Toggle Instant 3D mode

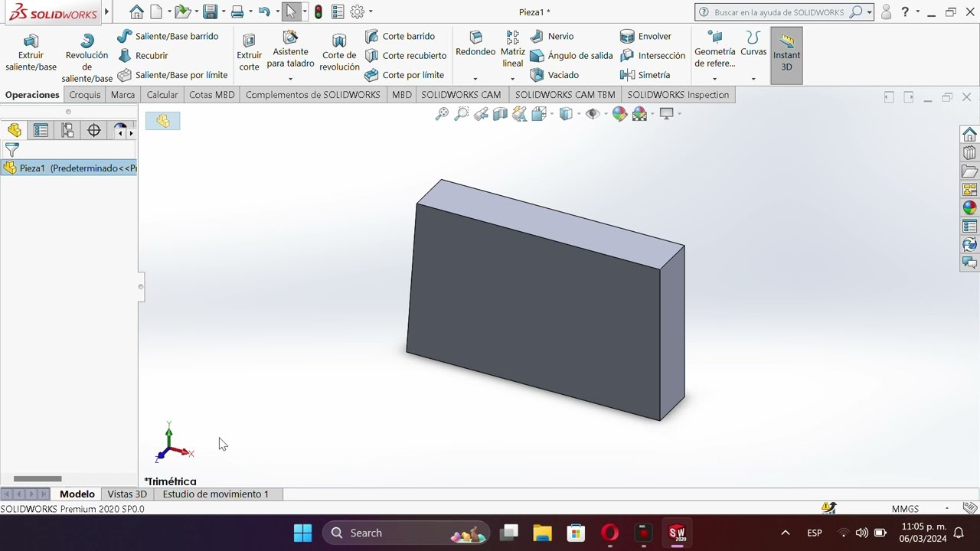[x=786, y=55]
